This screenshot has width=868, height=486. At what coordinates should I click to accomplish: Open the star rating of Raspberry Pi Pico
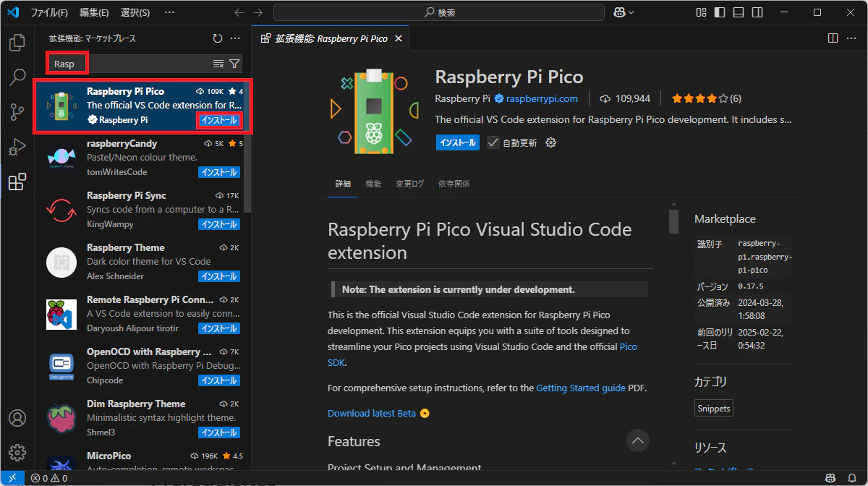coord(706,98)
